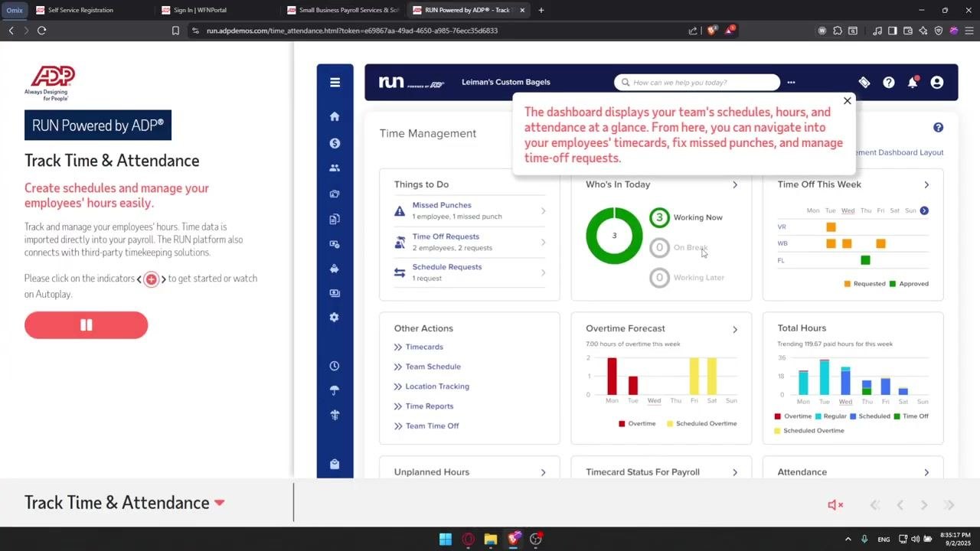This screenshot has width=980, height=551.
Task: Click the tag icon in the header
Action: coord(864,83)
